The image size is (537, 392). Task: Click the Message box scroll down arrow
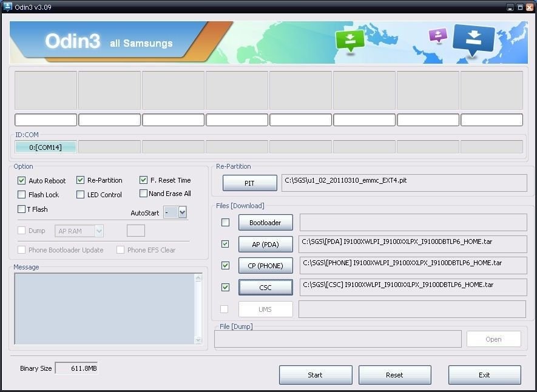coord(198,340)
